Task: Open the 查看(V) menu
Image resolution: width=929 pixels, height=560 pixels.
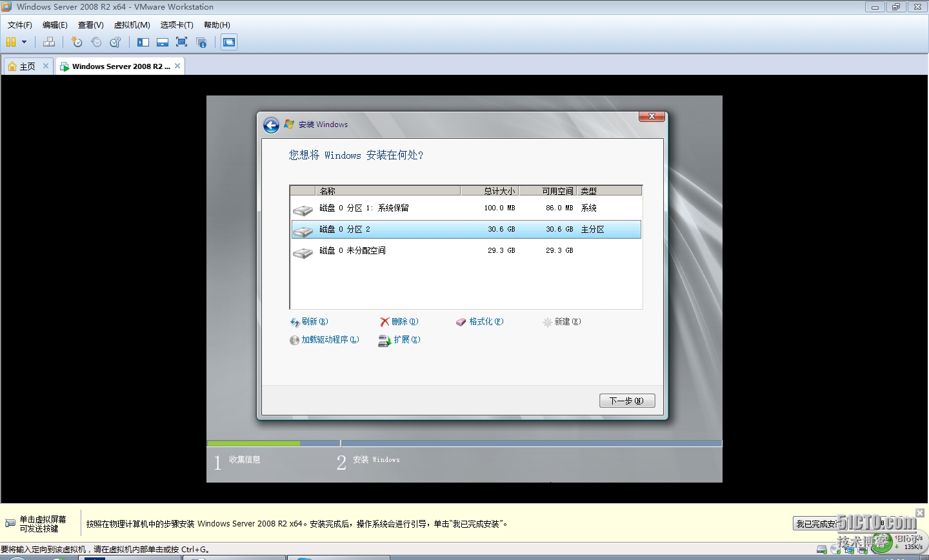Action: (x=91, y=25)
